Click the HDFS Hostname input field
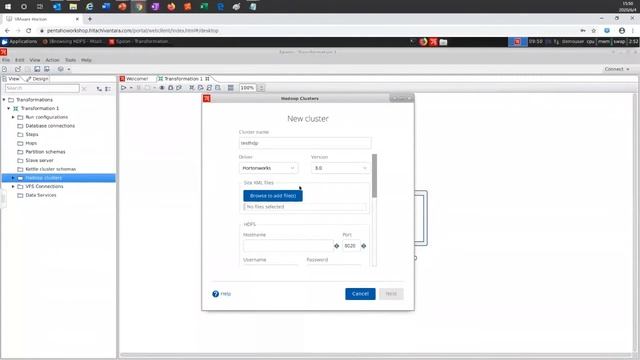This screenshot has width=640, height=360. 288,246
